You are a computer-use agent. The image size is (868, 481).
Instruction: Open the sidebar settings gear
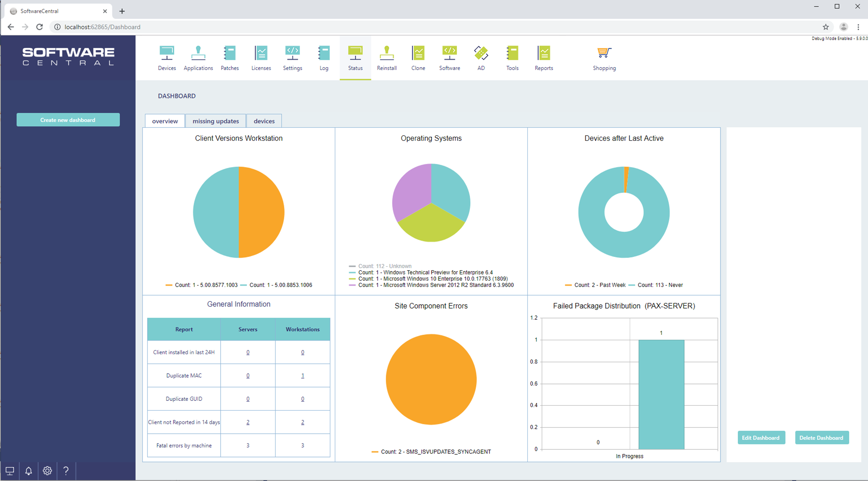tap(47, 471)
